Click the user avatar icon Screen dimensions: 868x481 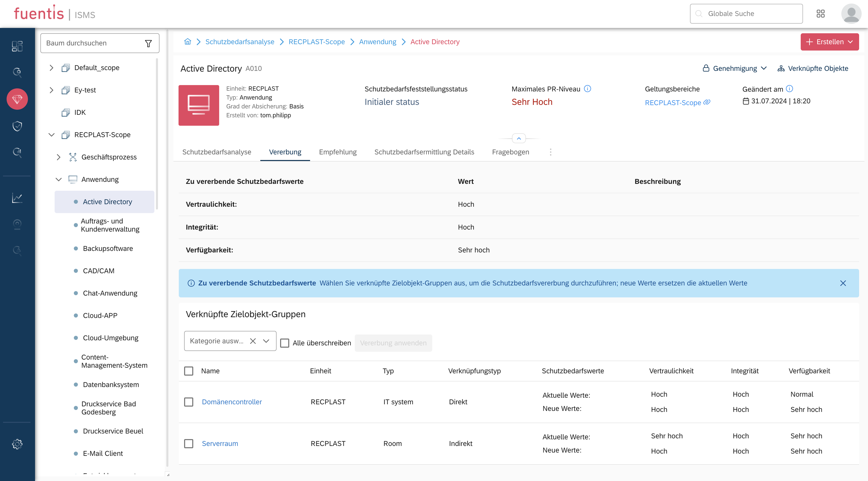pyautogui.click(x=851, y=14)
